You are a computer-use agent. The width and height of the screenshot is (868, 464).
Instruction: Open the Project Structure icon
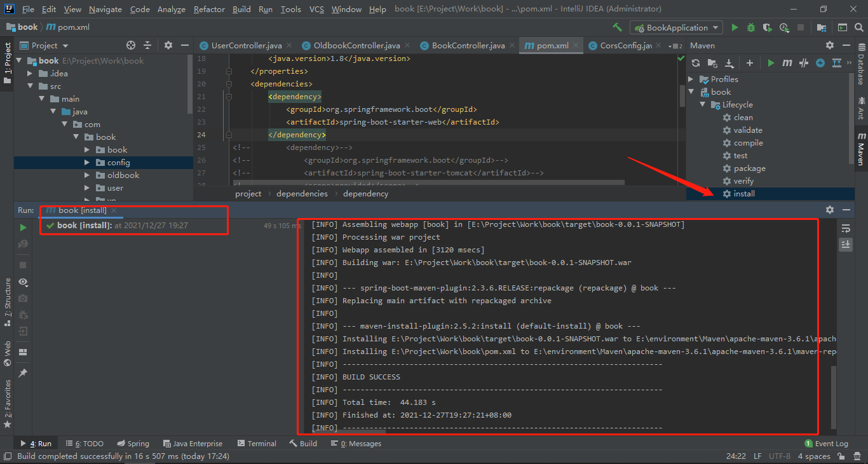(822, 27)
